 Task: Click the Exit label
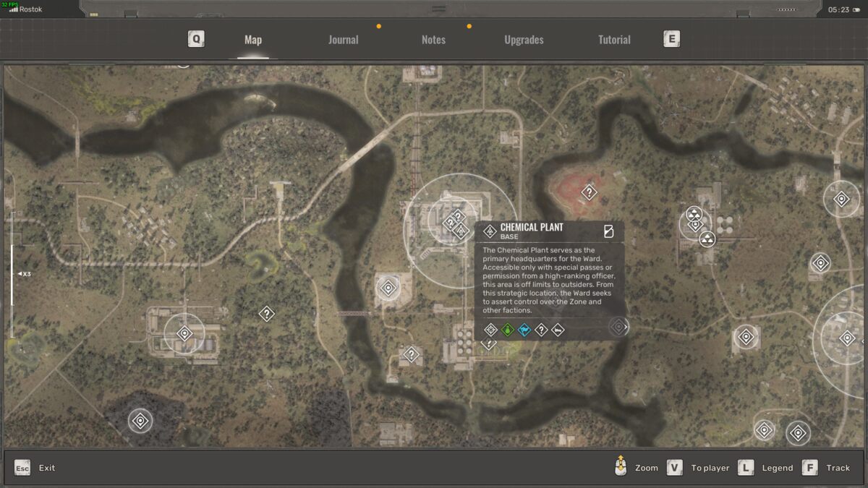point(47,468)
